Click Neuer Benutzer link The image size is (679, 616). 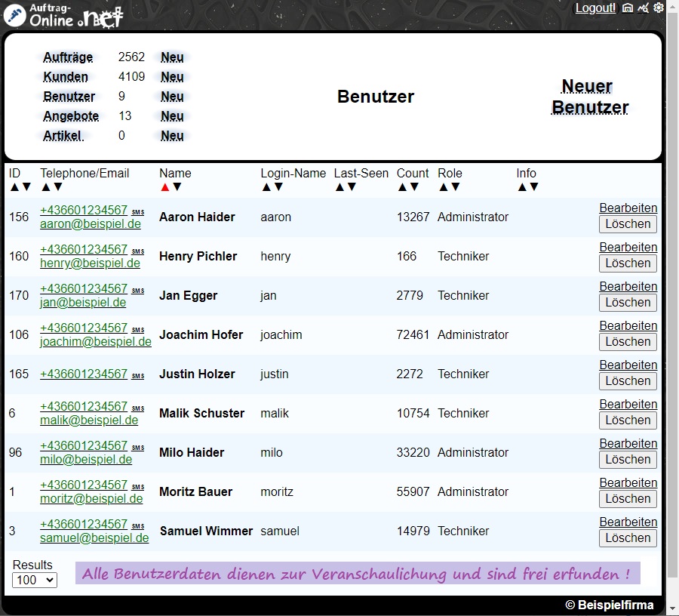pos(589,97)
